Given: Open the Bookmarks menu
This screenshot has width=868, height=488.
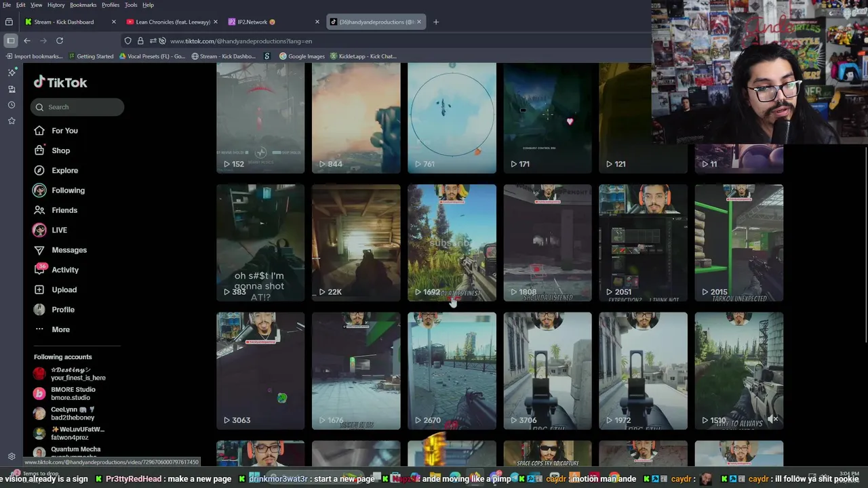Looking at the screenshot, I should pos(83,5).
